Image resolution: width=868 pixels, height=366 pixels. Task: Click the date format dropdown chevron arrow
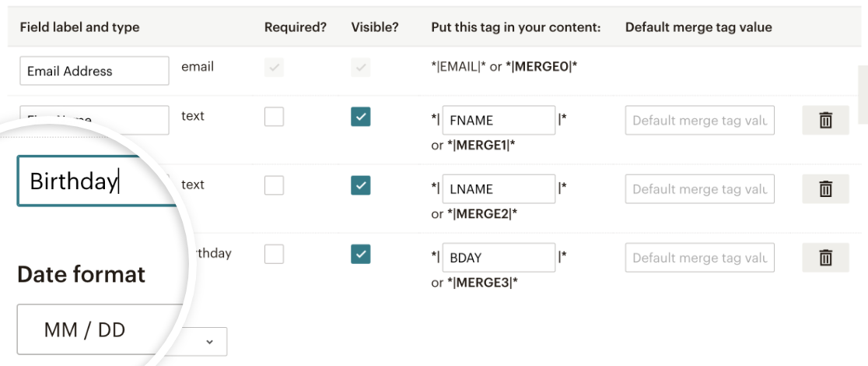pos(209,342)
